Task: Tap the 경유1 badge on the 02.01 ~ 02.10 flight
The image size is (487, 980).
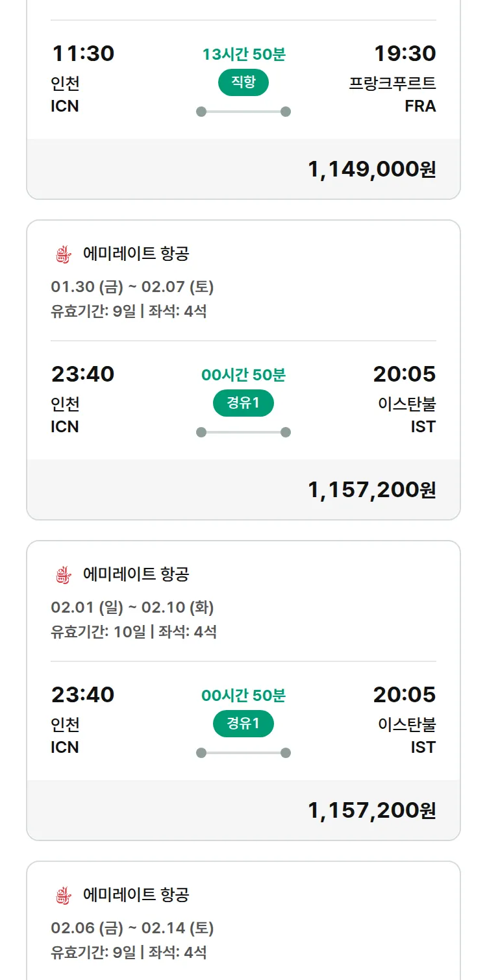Action: click(x=243, y=724)
